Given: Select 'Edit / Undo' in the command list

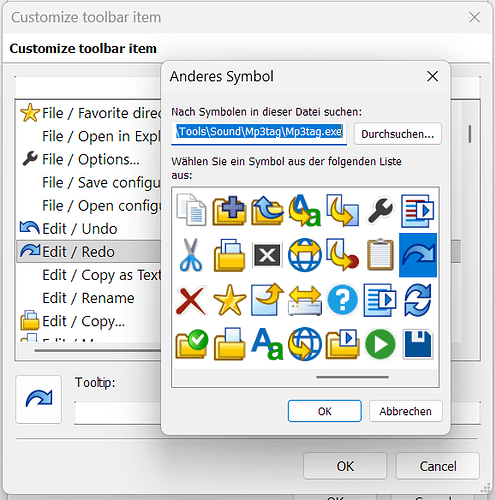Looking at the screenshot, I should coord(89,229).
